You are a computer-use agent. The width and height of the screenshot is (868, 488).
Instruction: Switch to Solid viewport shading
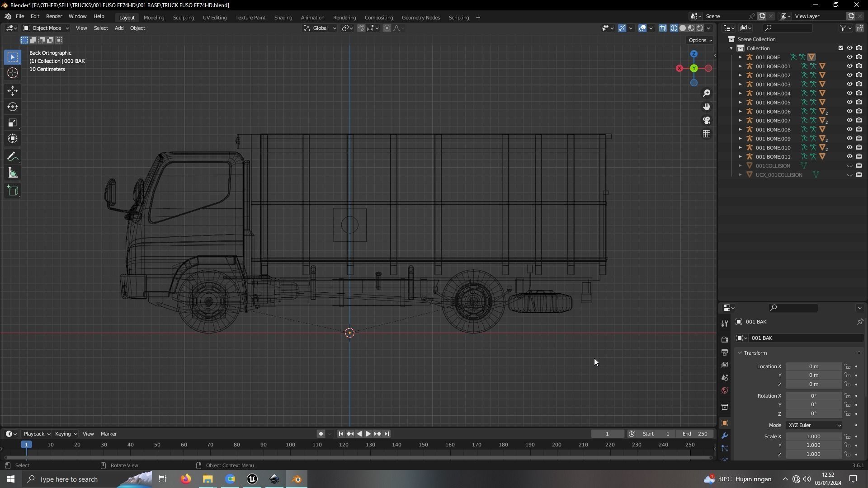tap(683, 28)
